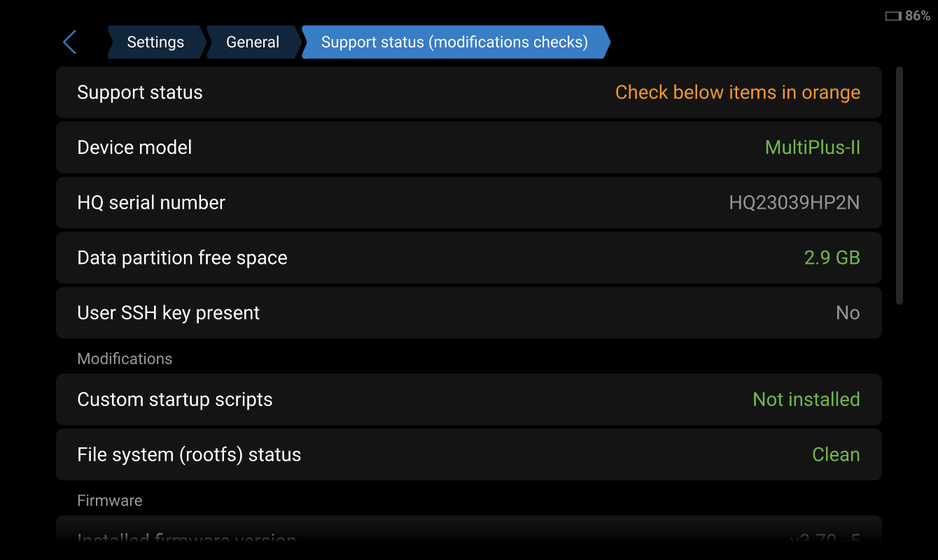Click the 86% battery percentage text
The image size is (938, 560).
(917, 15)
